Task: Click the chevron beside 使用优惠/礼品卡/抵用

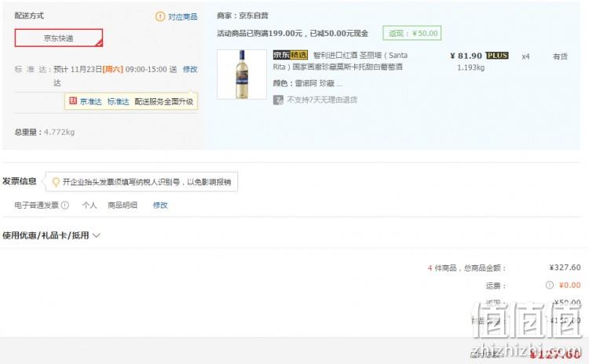Action: tap(97, 235)
